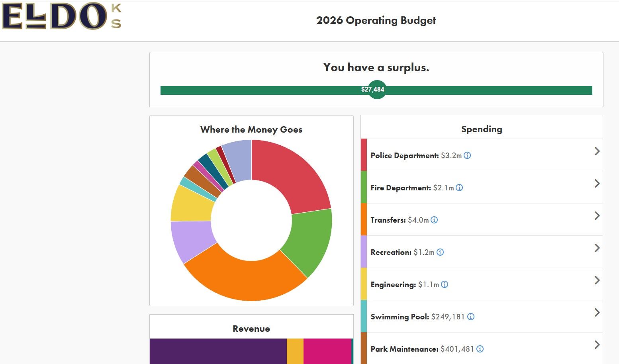
Task: Expand the Transfers row chevron
Action: [597, 215]
